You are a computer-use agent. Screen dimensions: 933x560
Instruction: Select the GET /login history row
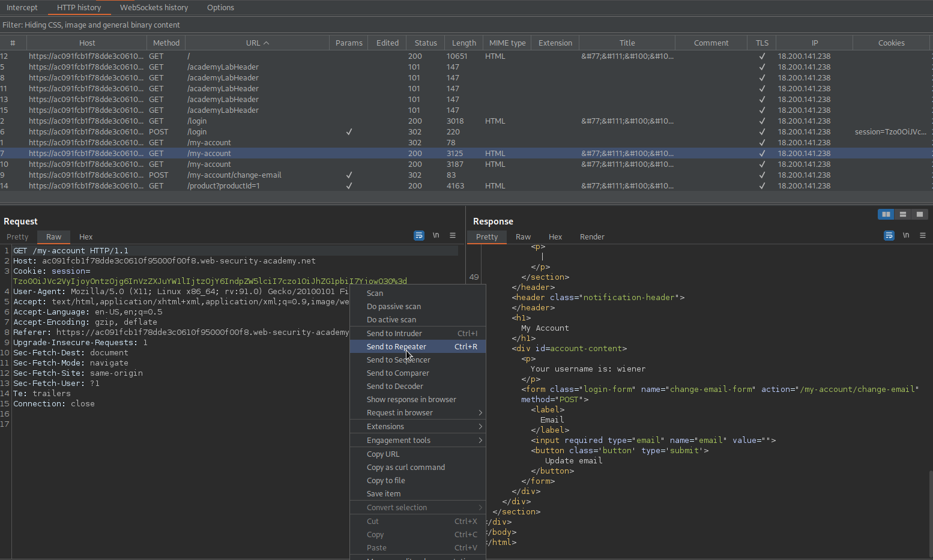click(466, 121)
